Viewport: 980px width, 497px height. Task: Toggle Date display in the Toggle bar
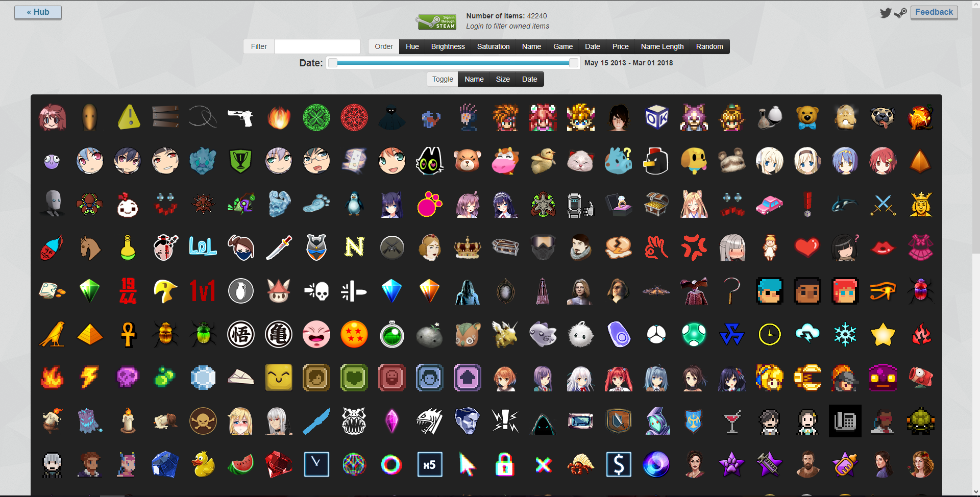pyautogui.click(x=530, y=79)
